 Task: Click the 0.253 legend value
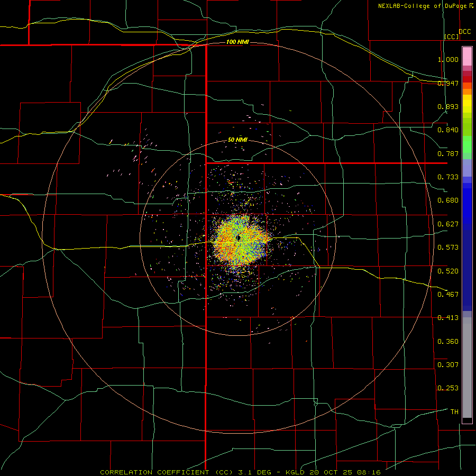point(448,388)
